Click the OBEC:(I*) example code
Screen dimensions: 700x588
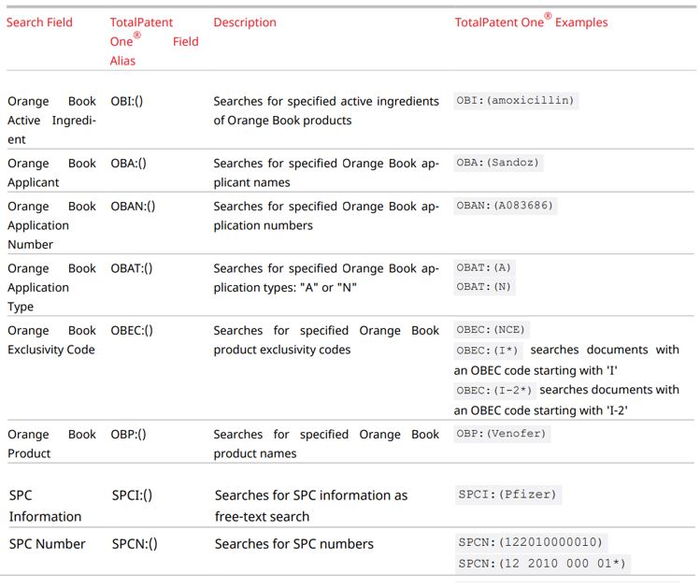[488, 351]
